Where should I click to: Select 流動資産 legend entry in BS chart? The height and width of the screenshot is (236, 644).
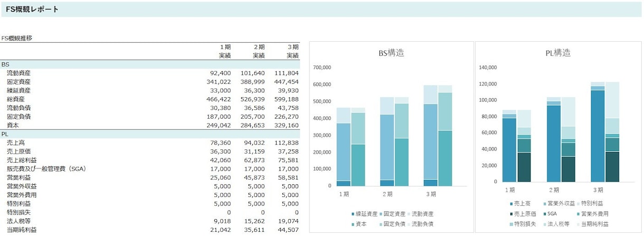pyautogui.click(x=421, y=214)
